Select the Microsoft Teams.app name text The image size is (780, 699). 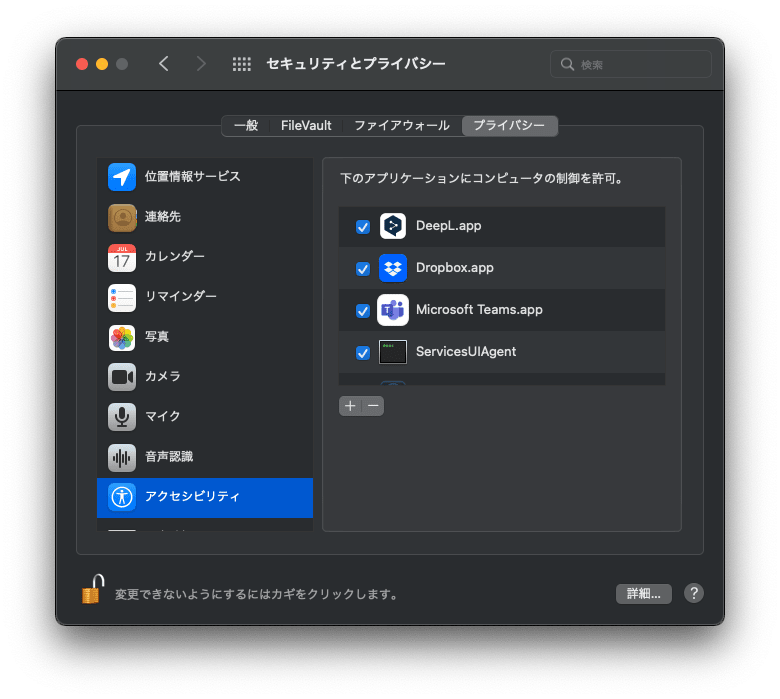[x=479, y=309]
